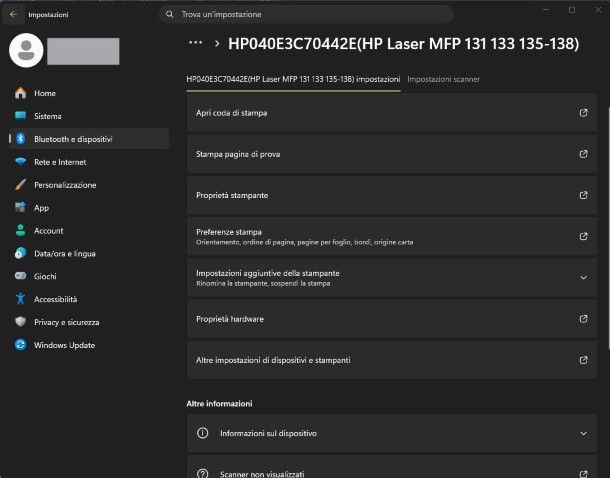Open Personalizzazione paintbrush icon
The image size is (610, 478).
(x=20, y=185)
